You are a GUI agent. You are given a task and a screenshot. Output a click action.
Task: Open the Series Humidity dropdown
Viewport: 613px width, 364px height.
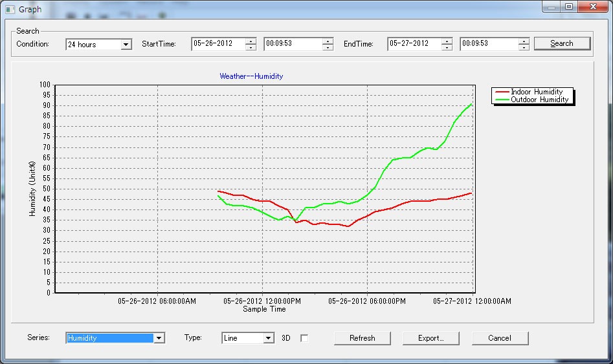(x=159, y=338)
